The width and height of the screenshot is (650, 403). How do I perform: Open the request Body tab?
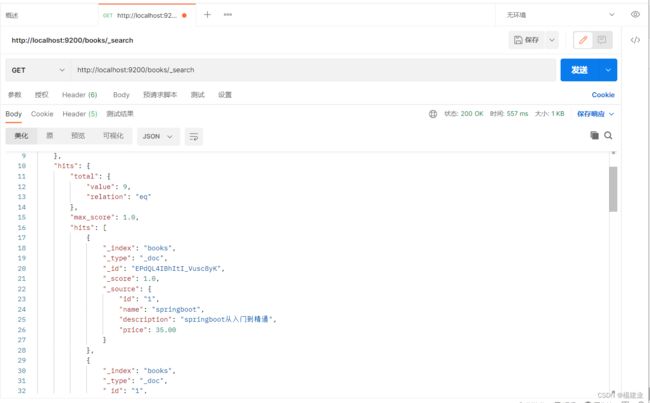click(x=121, y=95)
